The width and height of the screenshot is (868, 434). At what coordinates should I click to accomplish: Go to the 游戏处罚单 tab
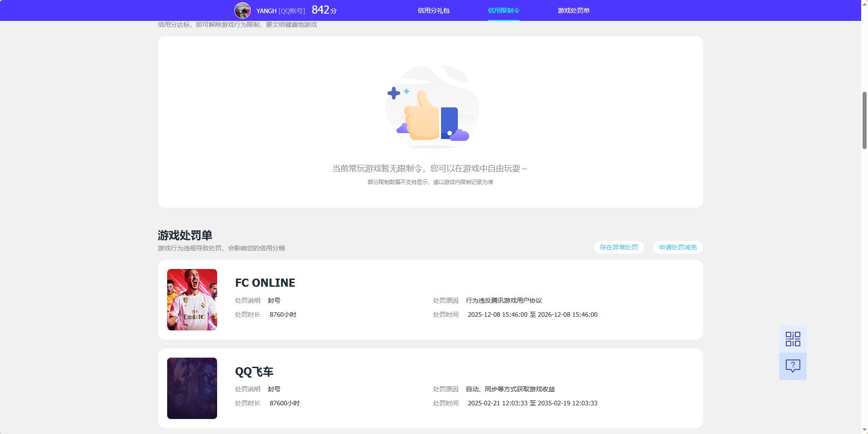point(574,10)
